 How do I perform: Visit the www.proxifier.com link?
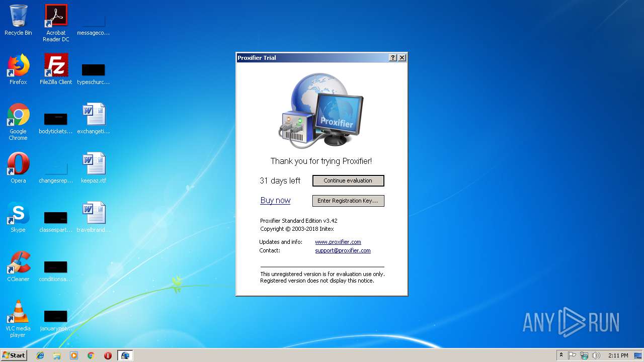pyautogui.click(x=338, y=242)
